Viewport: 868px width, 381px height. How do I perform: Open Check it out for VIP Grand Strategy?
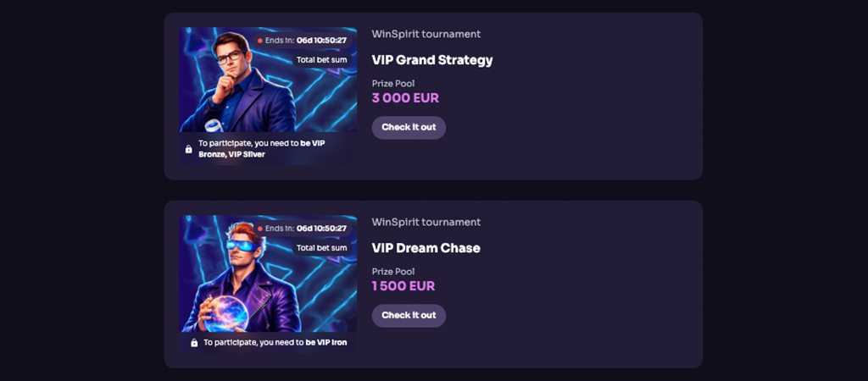[409, 127]
